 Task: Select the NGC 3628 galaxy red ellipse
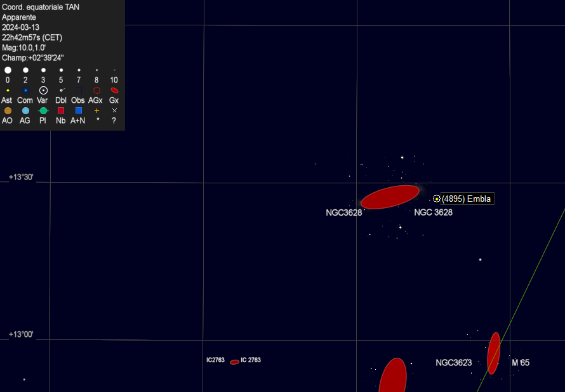click(390, 197)
